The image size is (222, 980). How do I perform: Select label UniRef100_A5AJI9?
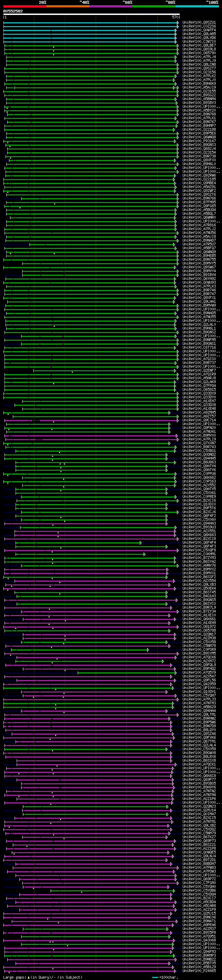click(x=199, y=88)
